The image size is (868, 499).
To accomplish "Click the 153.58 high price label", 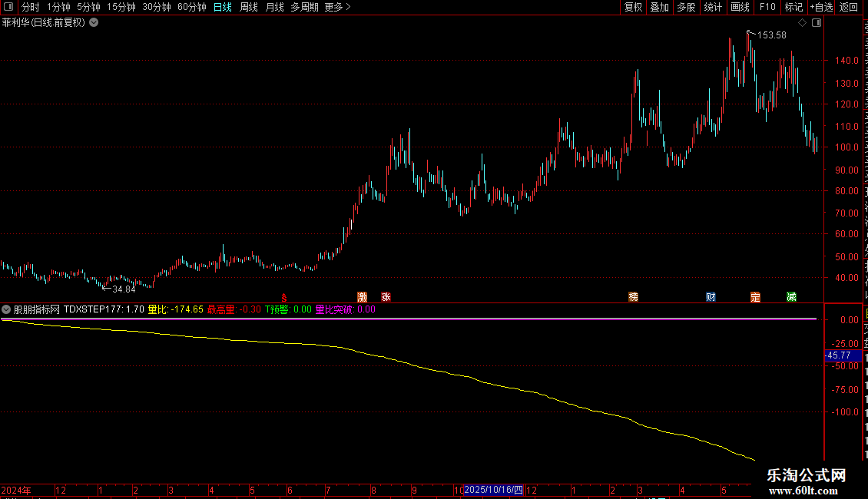I will coord(772,35).
